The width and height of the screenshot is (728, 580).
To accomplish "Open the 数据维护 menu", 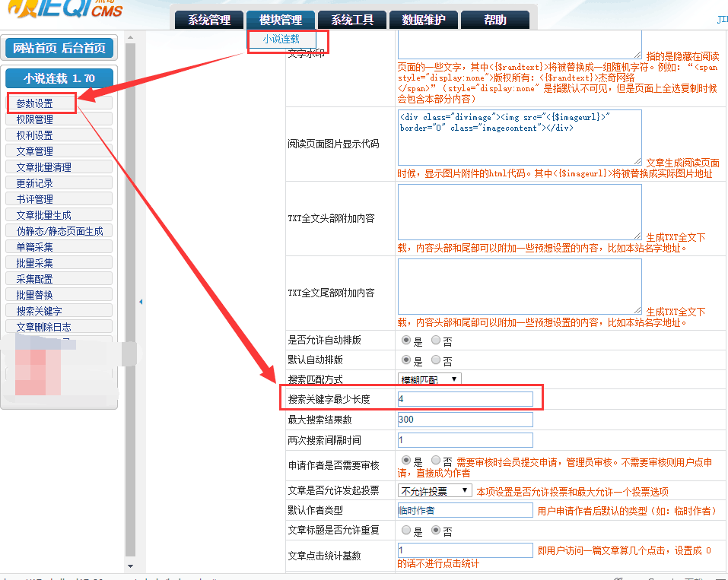I will click(x=424, y=21).
